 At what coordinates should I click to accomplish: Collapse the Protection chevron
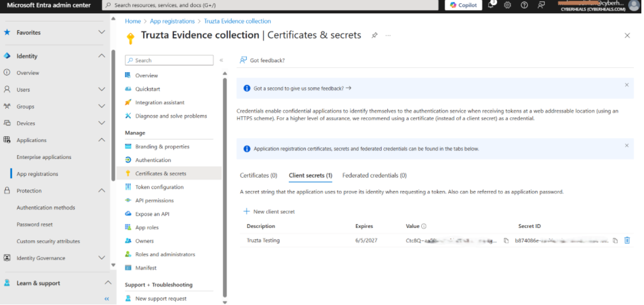click(102, 190)
